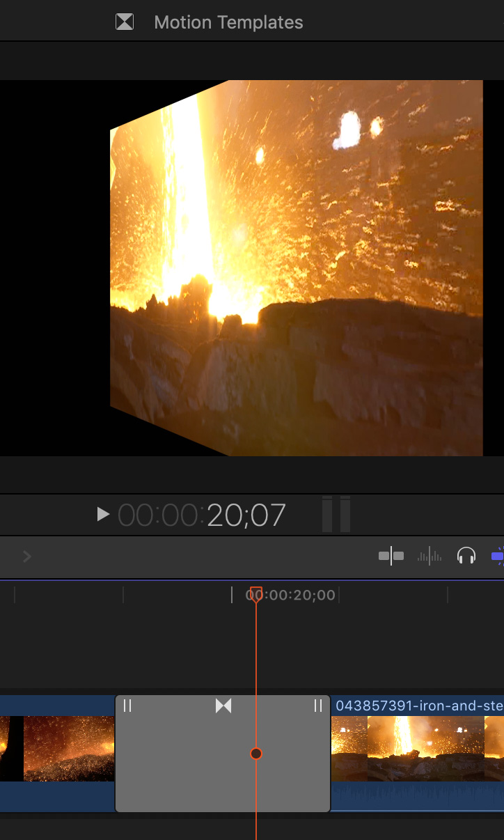Click the Motion Templates icon
Screen dimensions: 504x840
(x=124, y=22)
